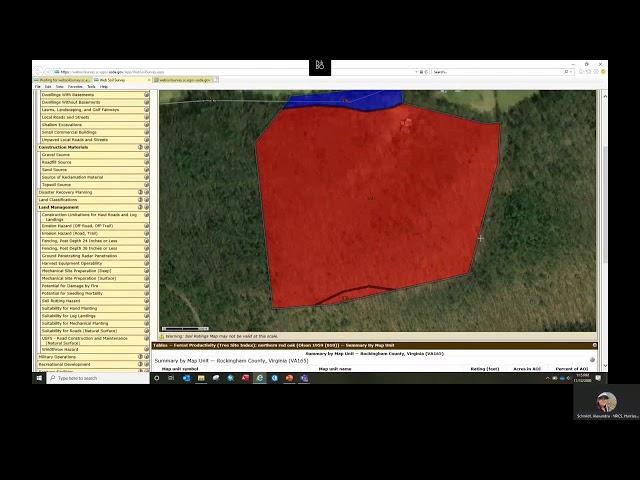Open the notification center icon in system tray
The image size is (640, 480).
pos(598,378)
